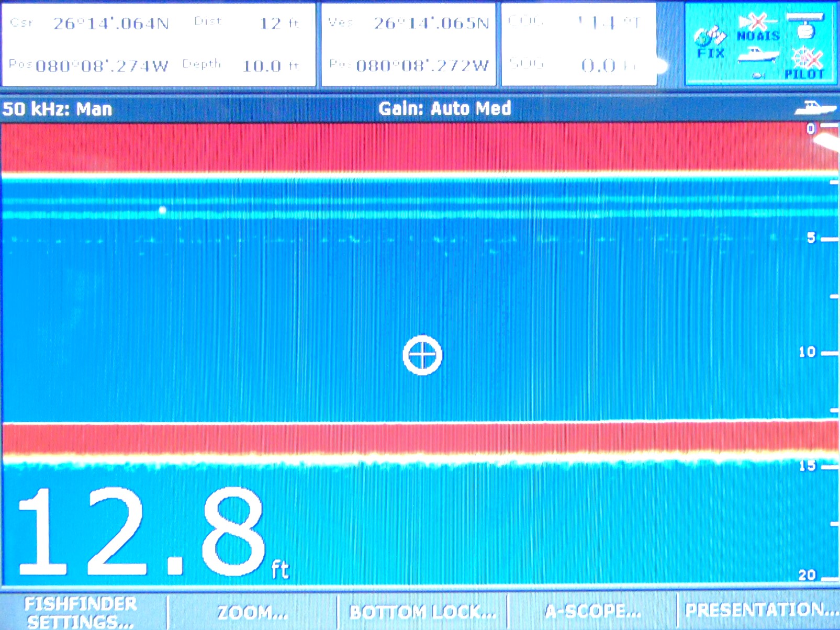840x630 pixels.
Task: Tap the cursor position data box
Action: 159,44
